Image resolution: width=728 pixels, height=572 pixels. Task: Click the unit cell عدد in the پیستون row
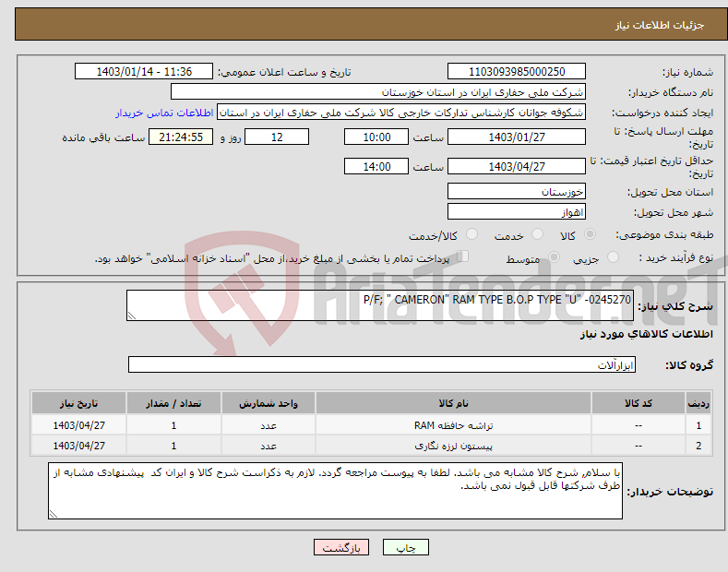(269, 446)
